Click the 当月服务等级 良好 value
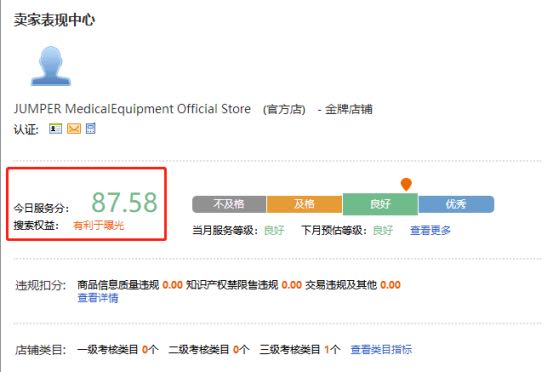 point(274,230)
